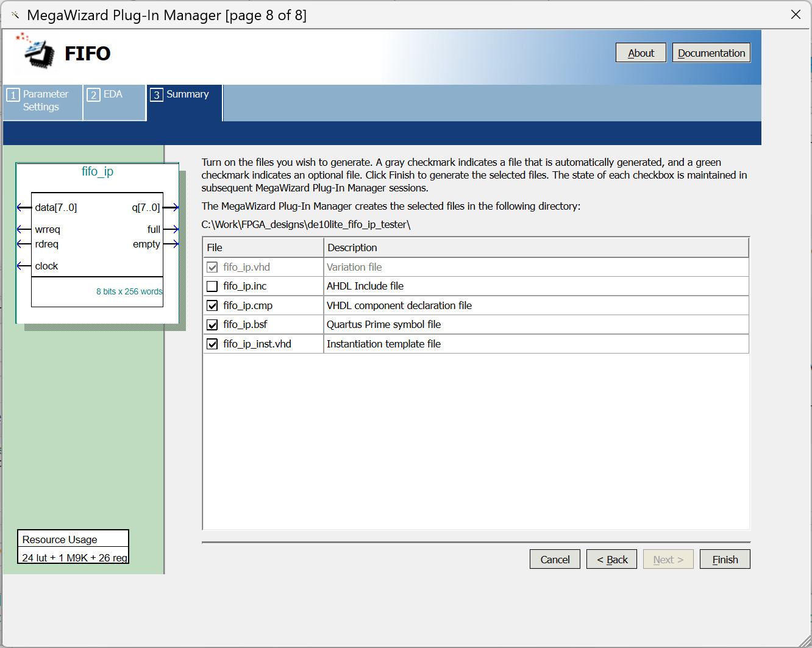Switch to the Parameter Settings tab
This screenshot has height=648, width=812.
[x=45, y=101]
